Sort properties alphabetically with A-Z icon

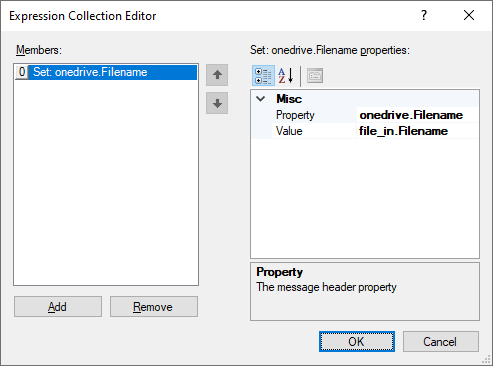tap(286, 76)
